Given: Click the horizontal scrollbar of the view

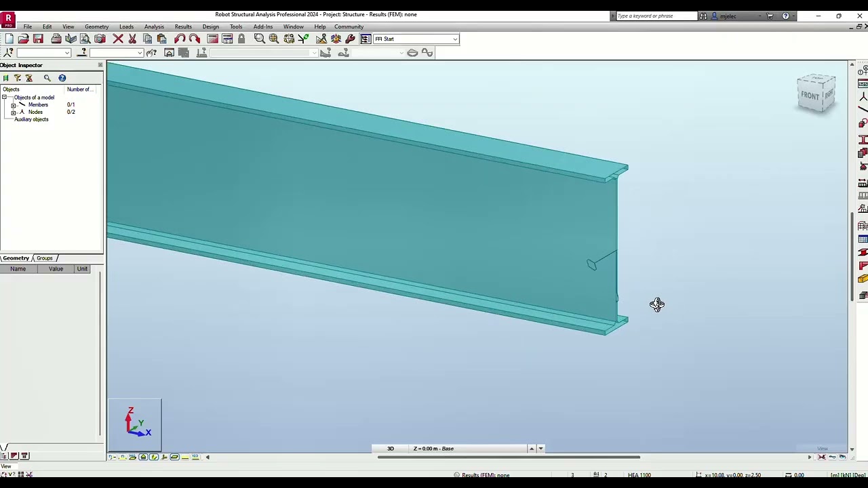Looking at the screenshot, I should coord(509,457).
